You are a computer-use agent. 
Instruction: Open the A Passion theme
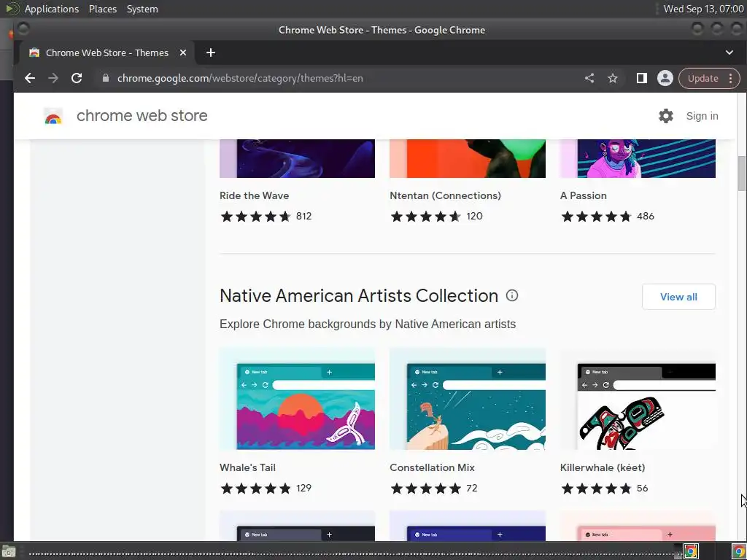[x=583, y=195]
